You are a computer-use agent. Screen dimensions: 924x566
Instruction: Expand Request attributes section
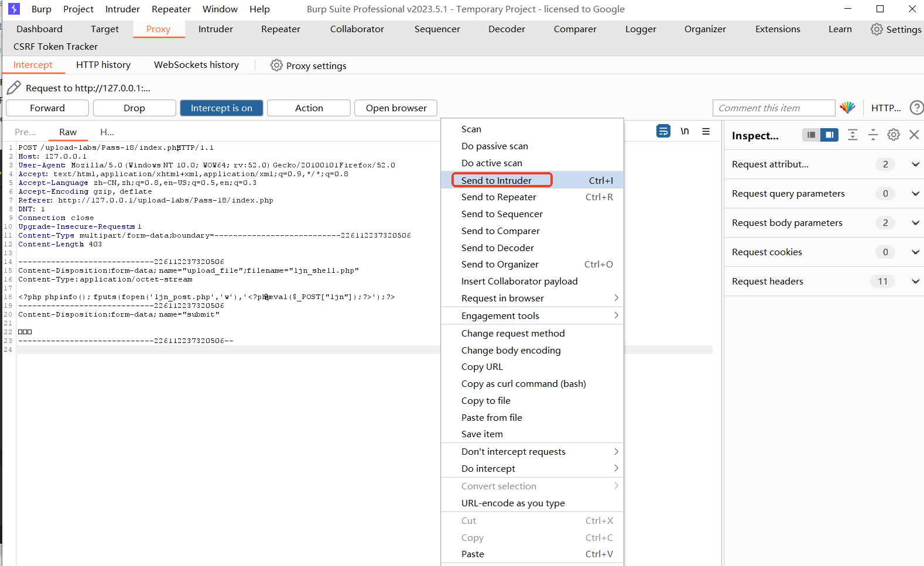(915, 164)
